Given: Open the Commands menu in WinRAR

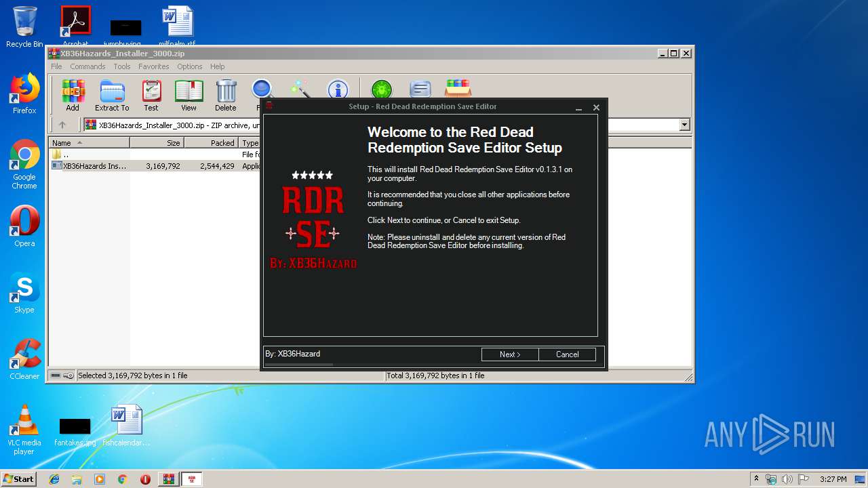Looking at the screenshot, I should [x=87, y=66].
